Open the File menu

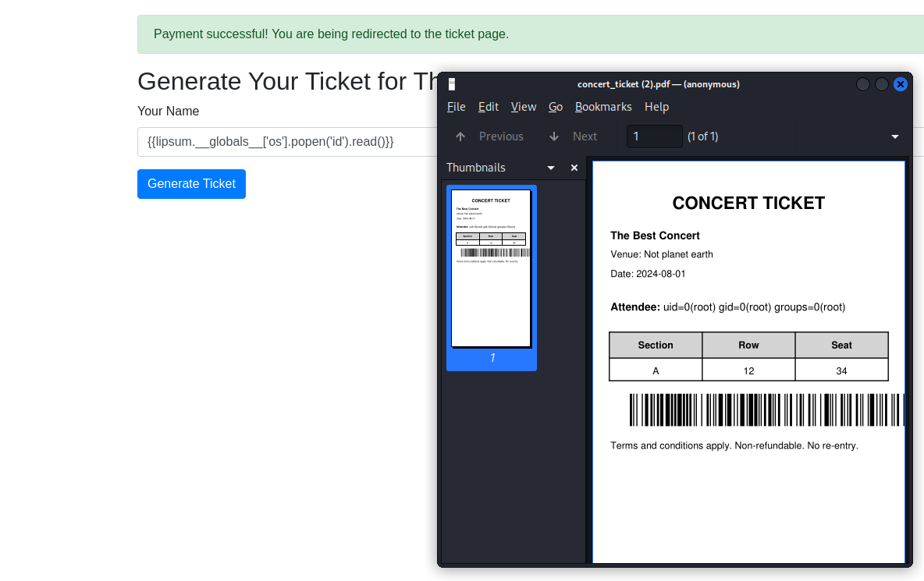tap(456, 107)
